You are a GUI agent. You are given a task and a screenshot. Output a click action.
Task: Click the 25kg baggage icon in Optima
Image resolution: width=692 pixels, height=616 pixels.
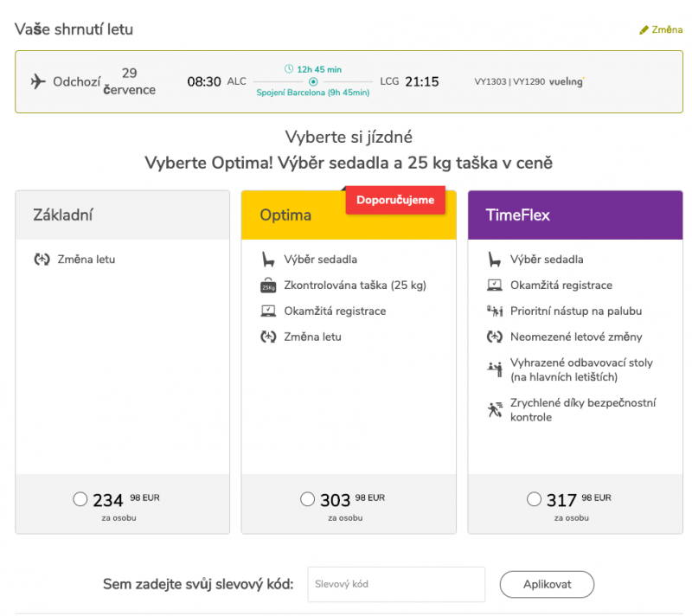[x=268, y=286]
